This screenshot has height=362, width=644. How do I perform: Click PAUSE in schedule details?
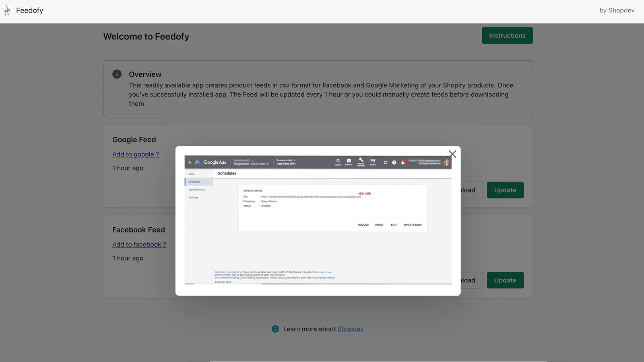click(x=379, y=225)
